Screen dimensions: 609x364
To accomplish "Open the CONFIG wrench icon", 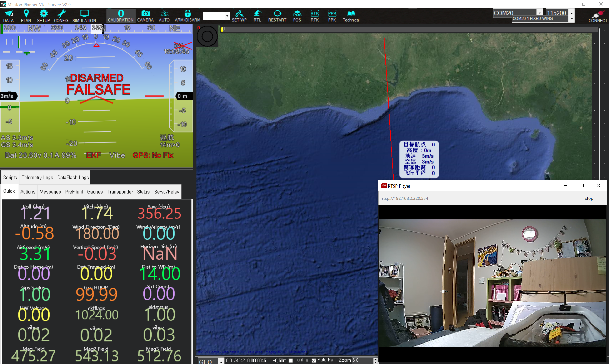I will 61,14.
